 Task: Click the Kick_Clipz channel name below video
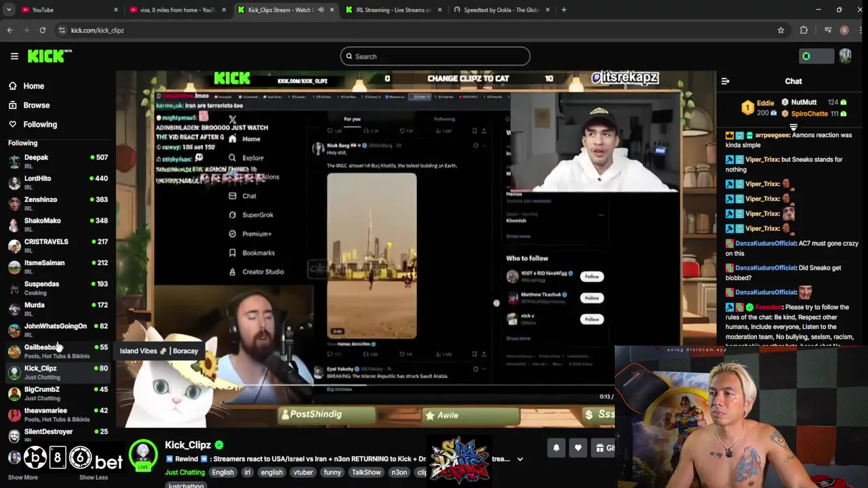coord(188,445)
